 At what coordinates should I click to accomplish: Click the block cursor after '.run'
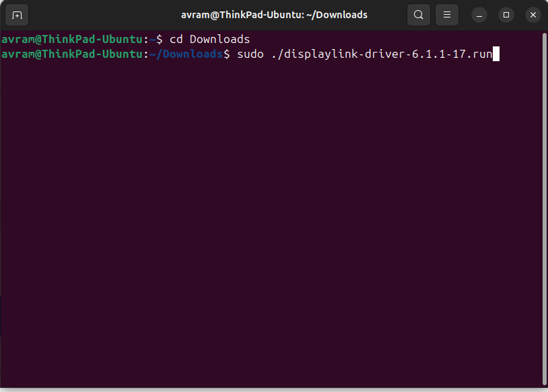point(496,54)
